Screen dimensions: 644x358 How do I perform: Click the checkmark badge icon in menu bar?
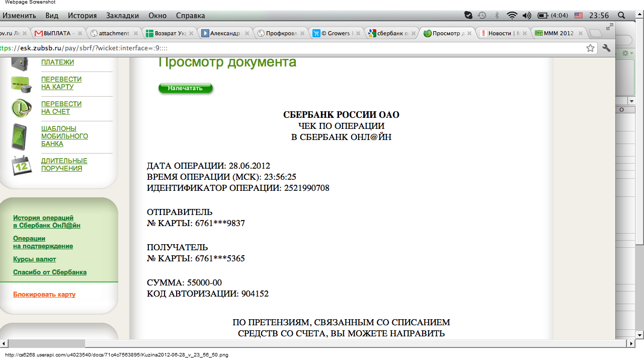tap(468, 16)
